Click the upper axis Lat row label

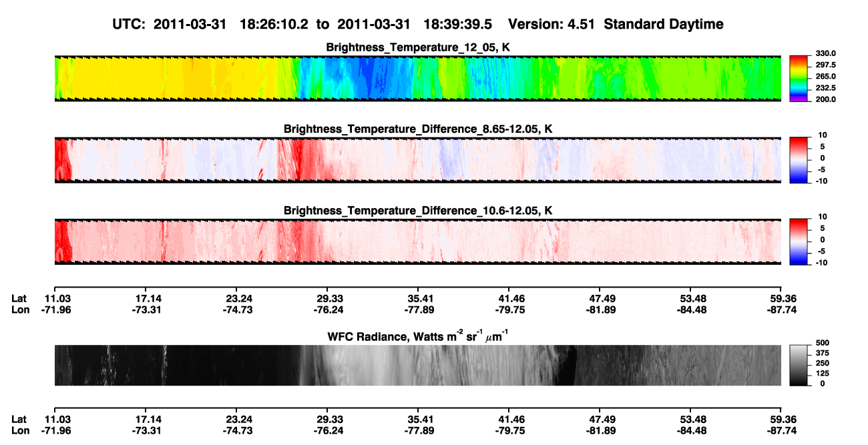(x=19, y=299)
